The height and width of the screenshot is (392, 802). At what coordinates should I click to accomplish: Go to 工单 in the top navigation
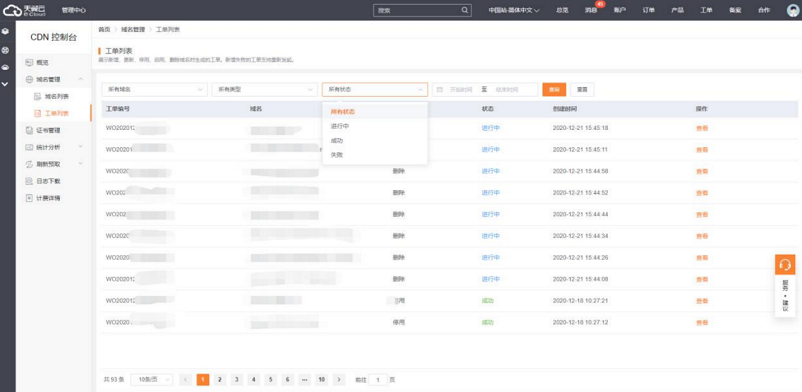pos(706,10)
